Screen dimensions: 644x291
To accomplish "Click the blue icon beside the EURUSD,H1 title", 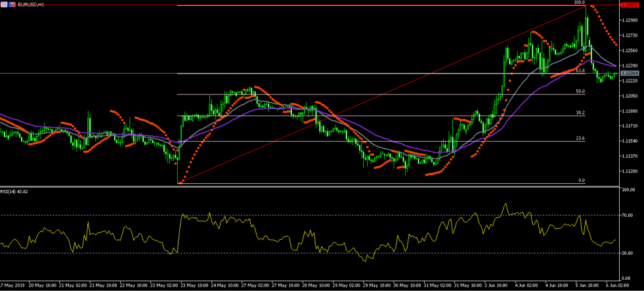I will point(12,4).
